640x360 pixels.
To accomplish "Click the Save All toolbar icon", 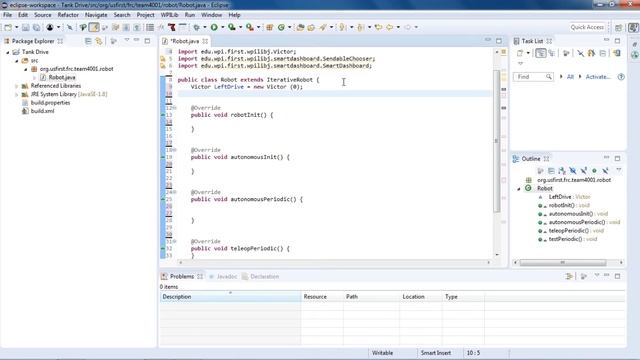I will [x=36, y=27].
